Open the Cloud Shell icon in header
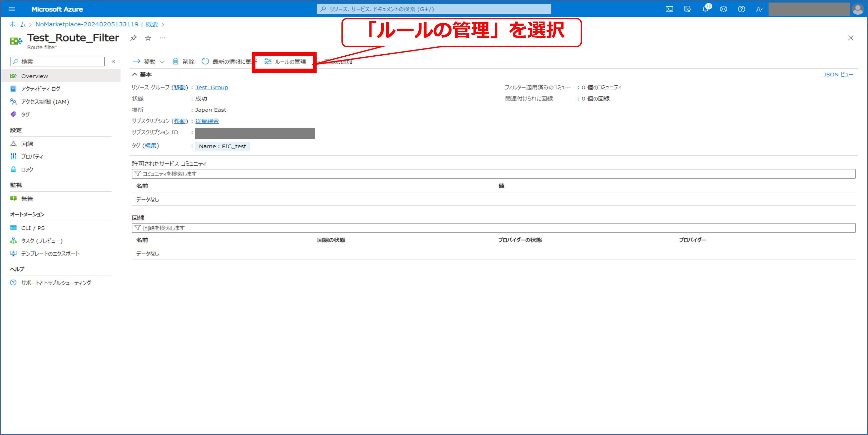 (x=669, y=9)
